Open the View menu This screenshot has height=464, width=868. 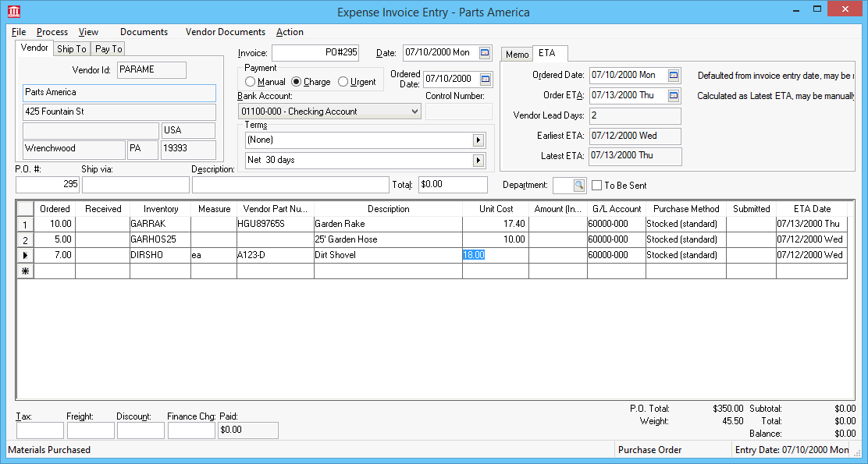tap(88, 32)
